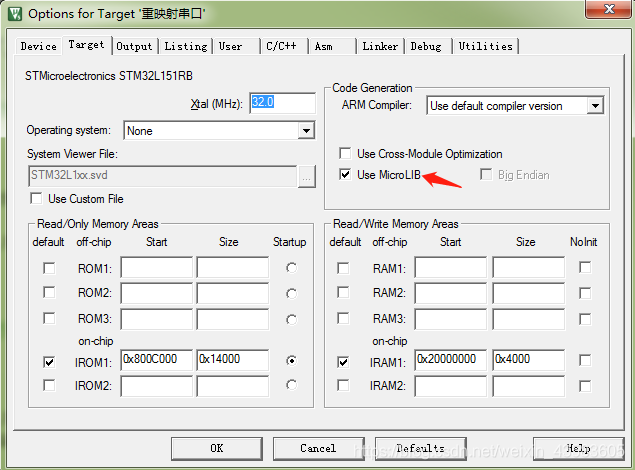The width and height of the screenshot is (635, 470).
Task: Uncheck the IRAM1 default checkbox
Action: (343, 362)
